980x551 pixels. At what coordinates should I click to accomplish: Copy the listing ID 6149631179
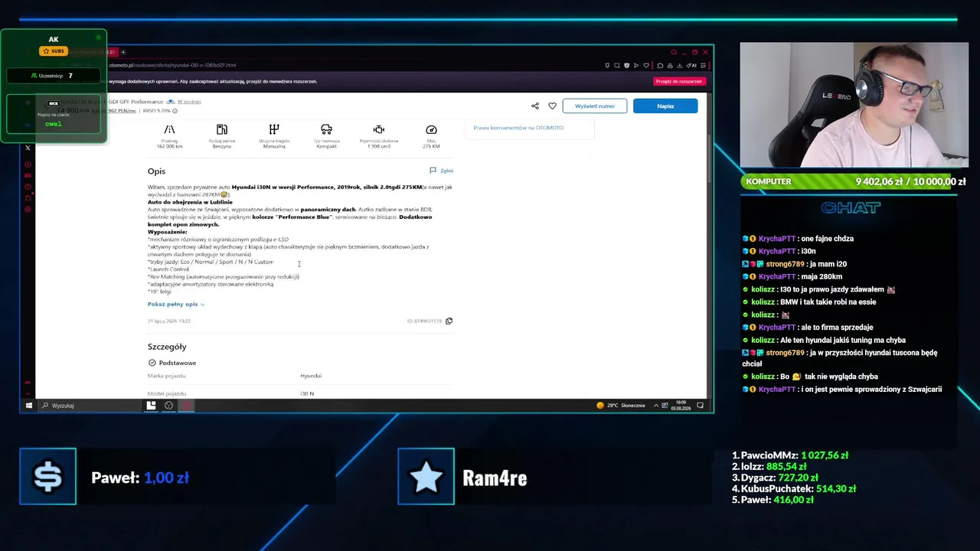pyautogui.click(x=449, y=321)
